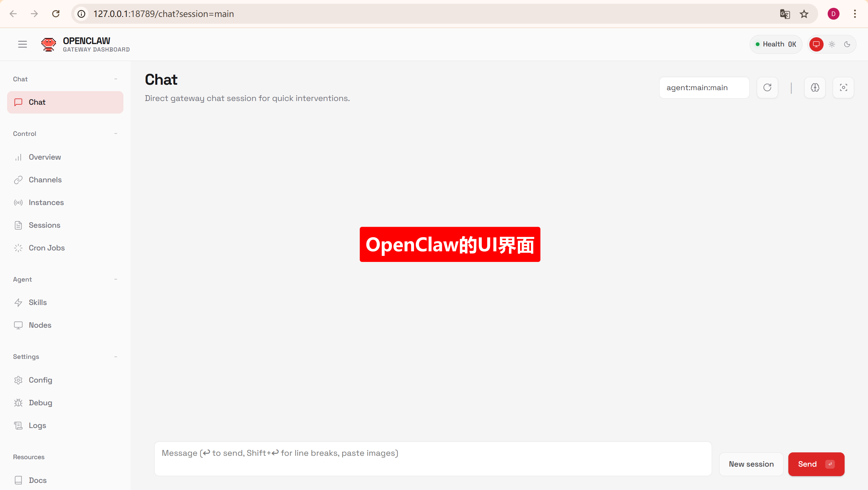
Task: Refresh the current chat session
Action: [x=767, y=87]
